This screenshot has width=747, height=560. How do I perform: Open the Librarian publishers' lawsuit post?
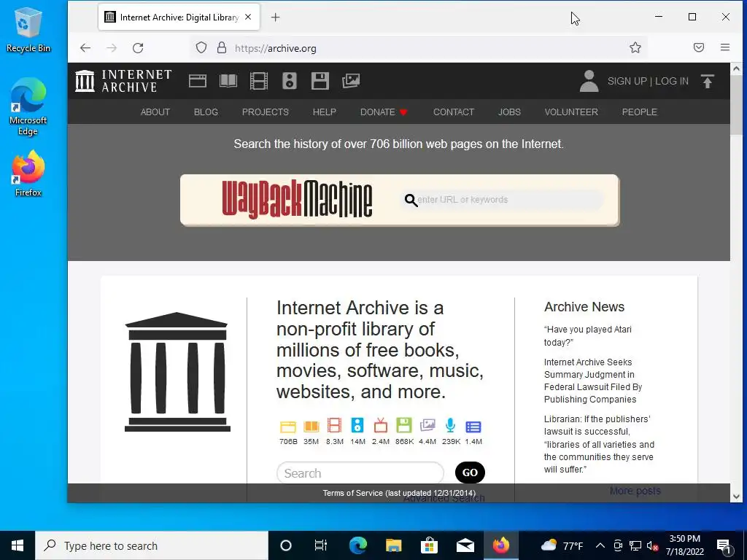(599, 444)
